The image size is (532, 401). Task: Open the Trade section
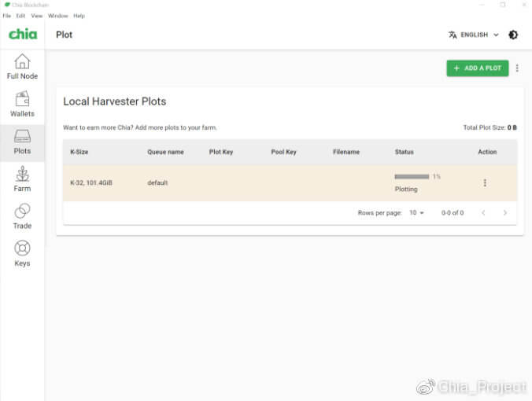[x=22, y=216]
